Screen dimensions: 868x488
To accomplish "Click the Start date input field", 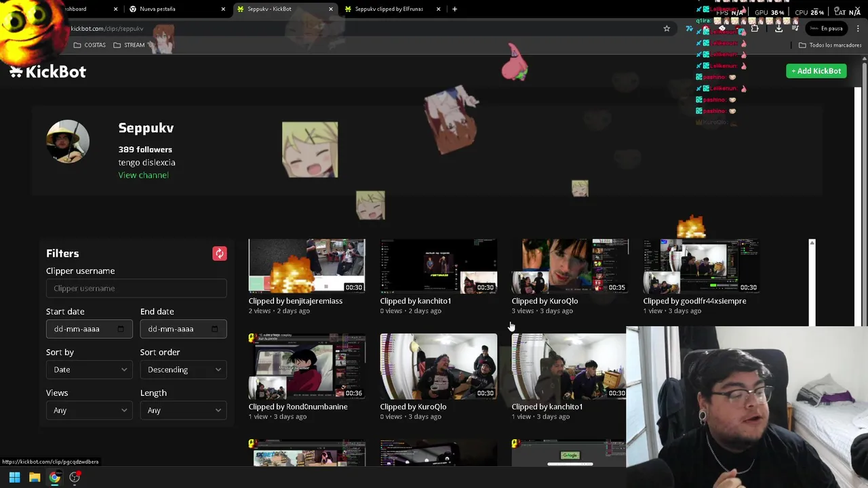I will 90,329.
